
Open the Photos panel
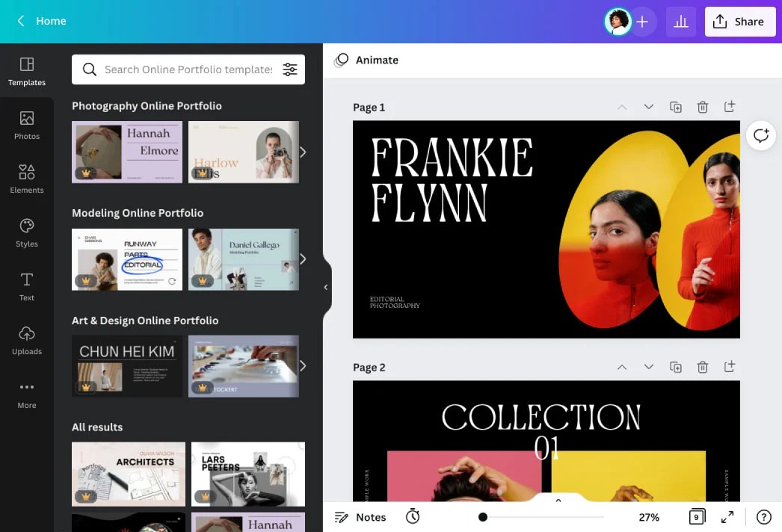point(27,124)
